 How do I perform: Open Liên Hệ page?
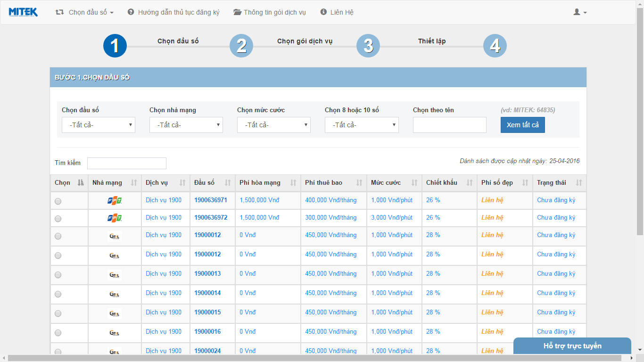pos(337,12)
